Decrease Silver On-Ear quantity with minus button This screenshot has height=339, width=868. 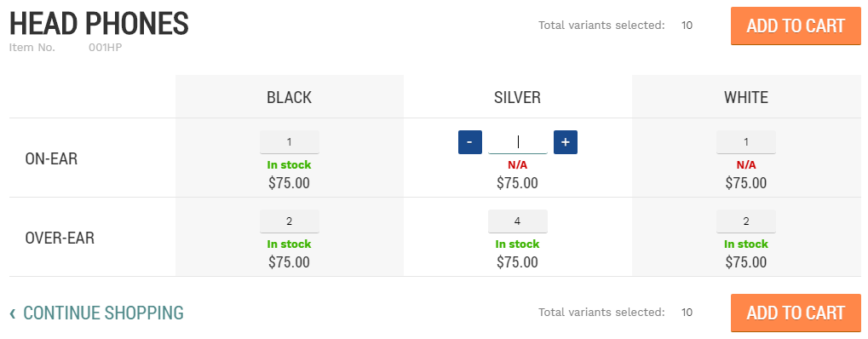(x=470, y=142)
